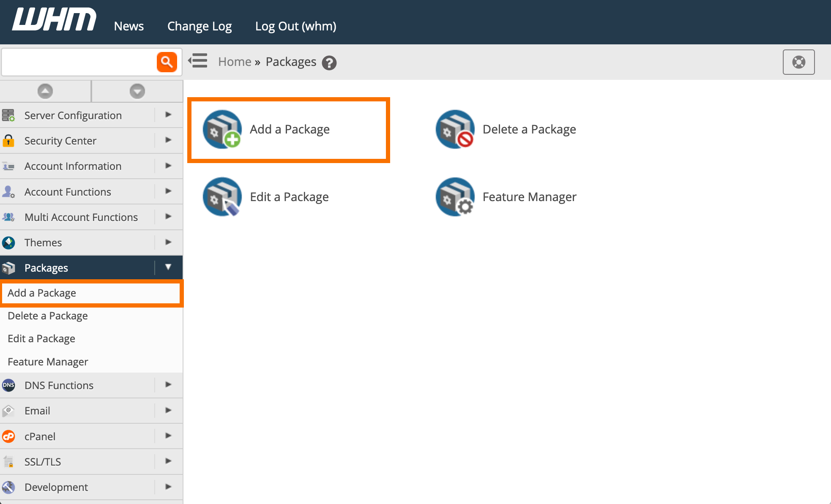Open Themes label in sidebar
Screen dimensions: 831x504
point(43,242)
